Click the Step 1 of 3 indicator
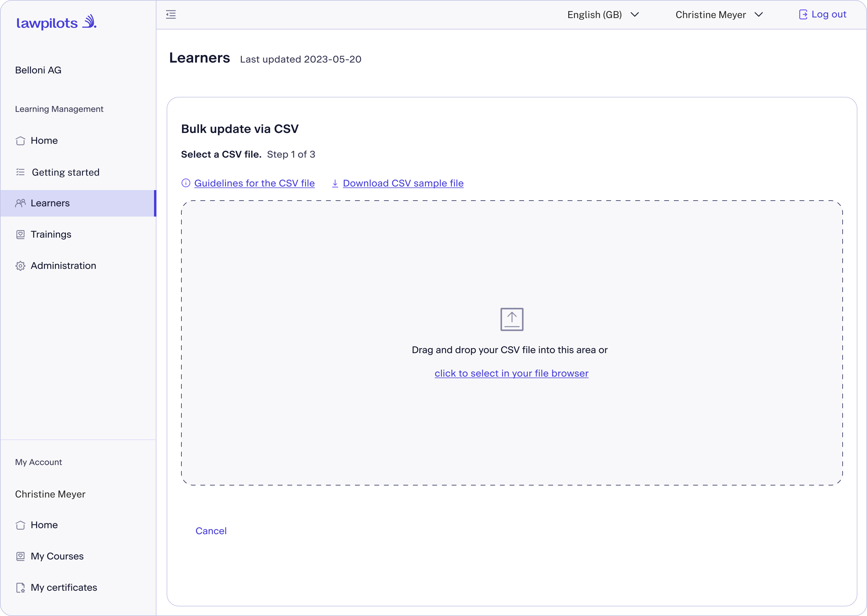Viewport: 867px width, 616px height. click(x=291, y=154)
